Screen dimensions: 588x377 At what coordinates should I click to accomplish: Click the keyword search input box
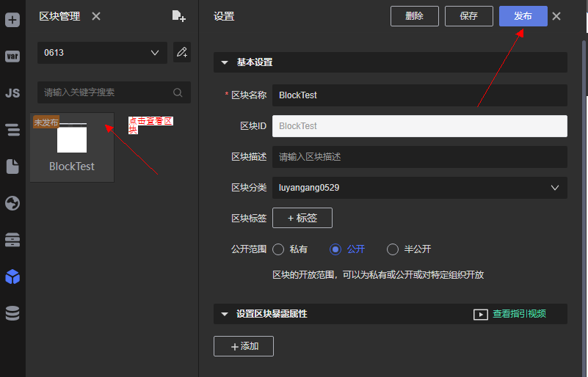[x=114, y=92]
